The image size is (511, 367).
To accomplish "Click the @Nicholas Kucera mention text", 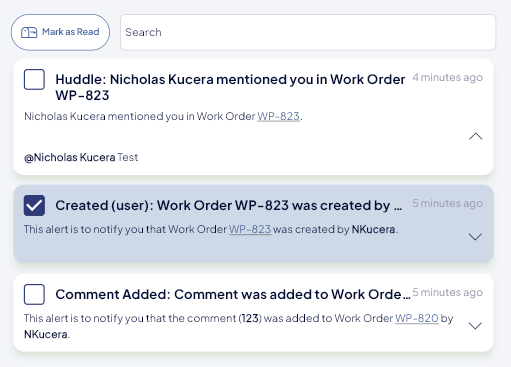I will coord(70,157).
